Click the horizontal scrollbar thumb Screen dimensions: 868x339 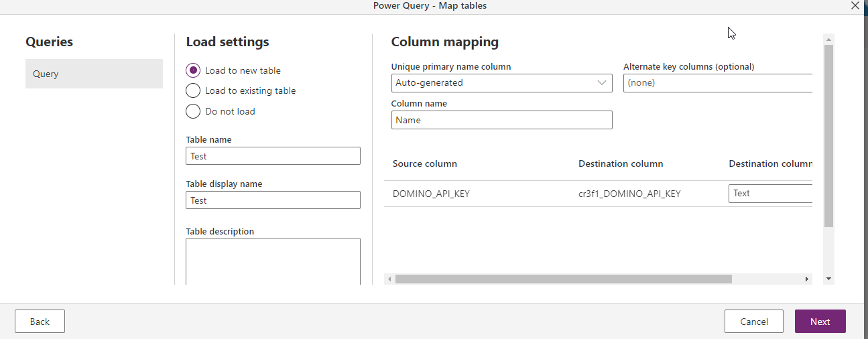click(x=563, y=279)
